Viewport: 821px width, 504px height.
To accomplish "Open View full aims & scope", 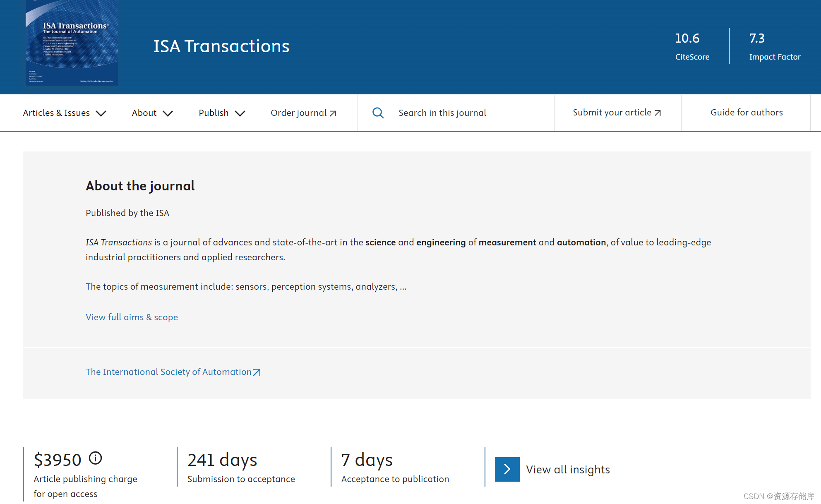I will pos(132,317).
